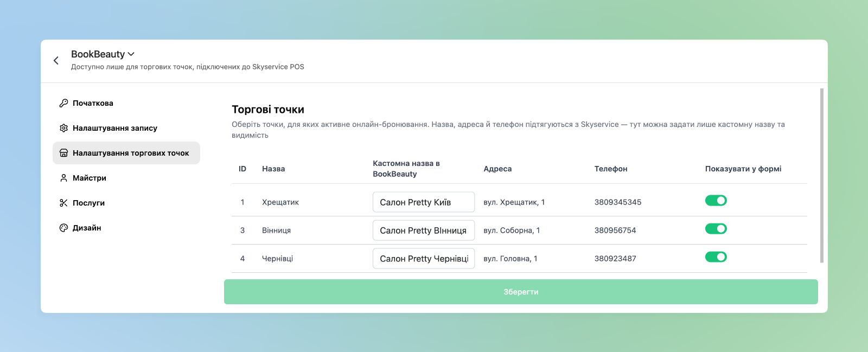Click the scissors icon for Послуги
The width and height of the screenshot is (868, 352).
pyautogui.click(x=63, y=203)
